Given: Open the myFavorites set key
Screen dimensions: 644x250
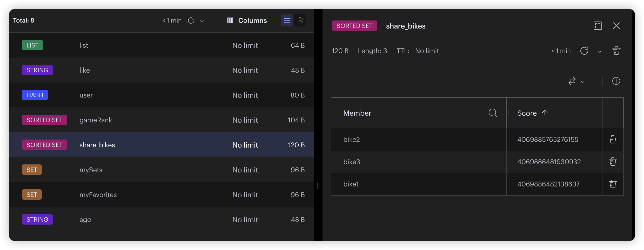Looking at the screenshot, I should point(98,195).
